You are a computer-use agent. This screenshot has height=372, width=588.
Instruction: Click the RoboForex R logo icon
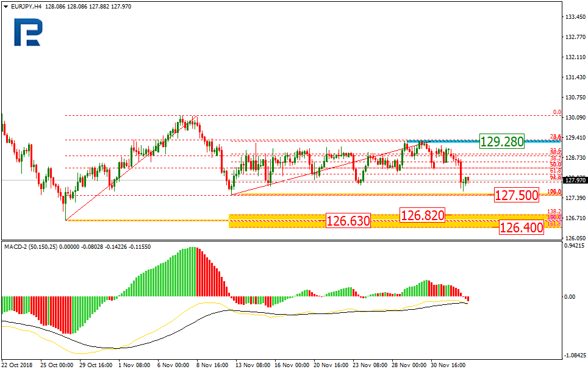(27, 32)
